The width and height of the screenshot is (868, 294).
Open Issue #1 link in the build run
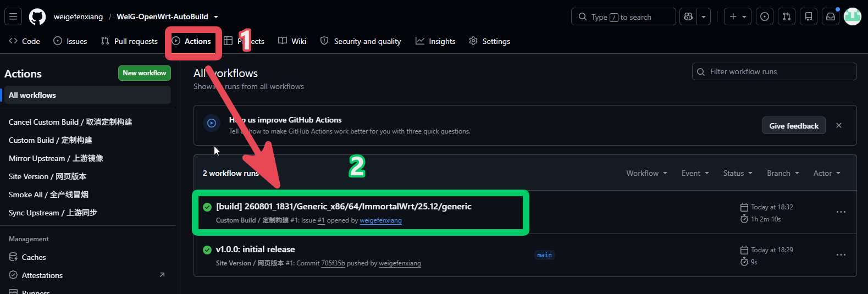pos(321,220)
